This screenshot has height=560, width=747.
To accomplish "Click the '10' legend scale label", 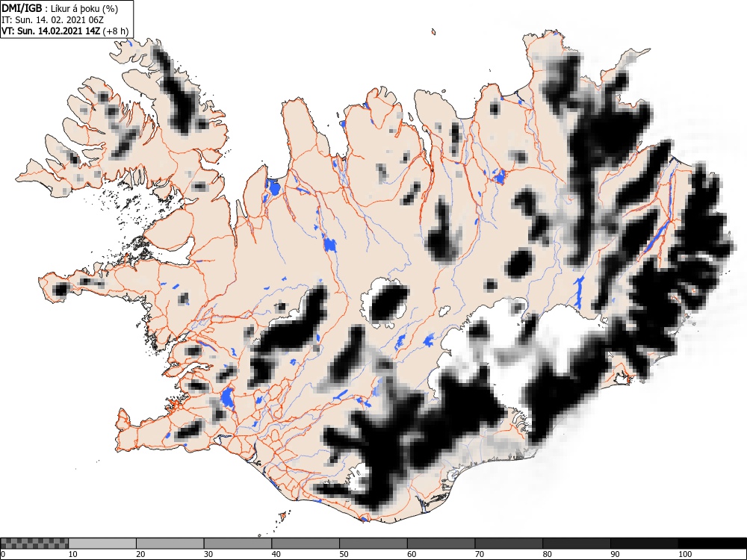I will pos(73,554).
